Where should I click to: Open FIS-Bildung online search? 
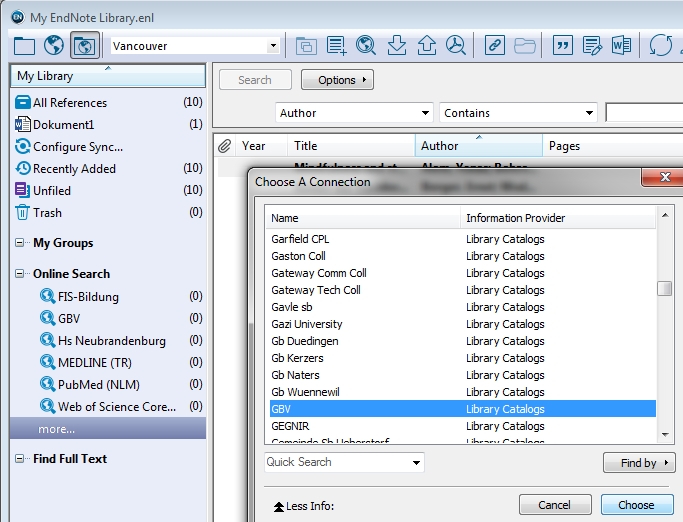click(x=121, y=297)
